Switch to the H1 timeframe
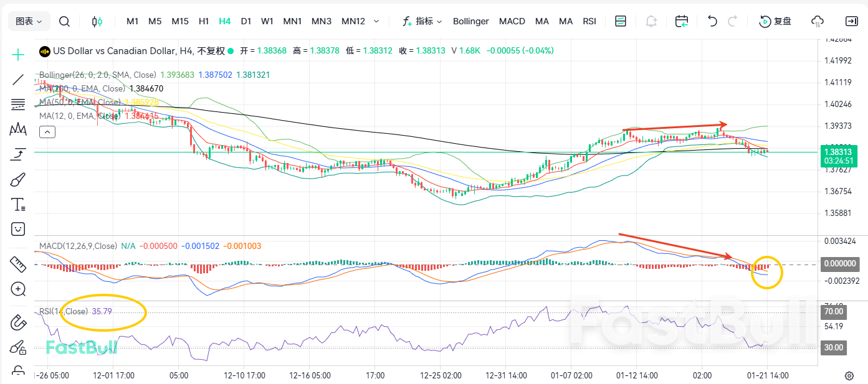Screen dimensions: 868x384 [x=204, y=21]
